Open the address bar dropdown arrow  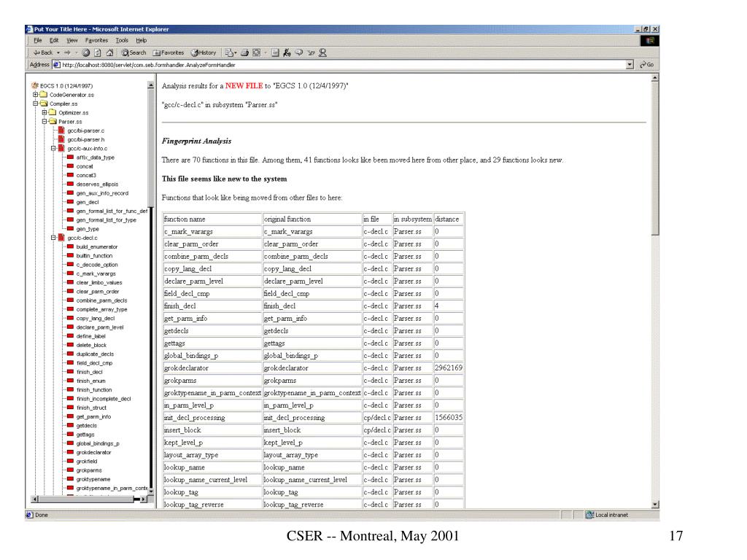(x=630, y=65)
